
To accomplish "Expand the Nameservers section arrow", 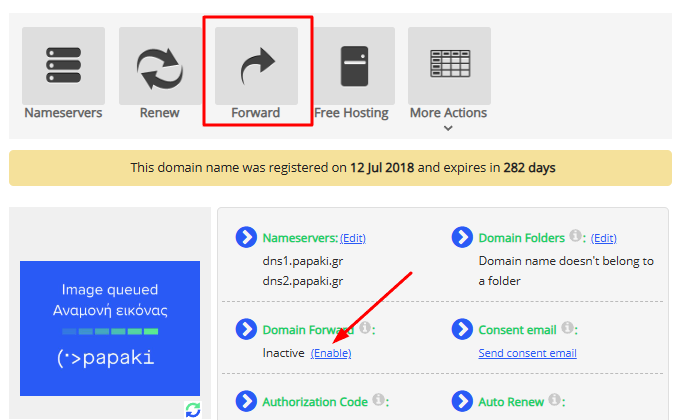I will point(246,237).
